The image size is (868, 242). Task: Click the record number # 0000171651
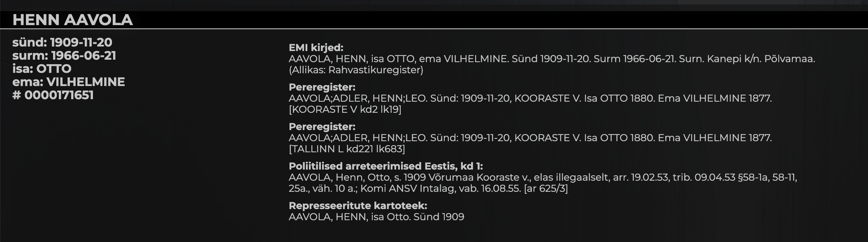pos(53,95)
